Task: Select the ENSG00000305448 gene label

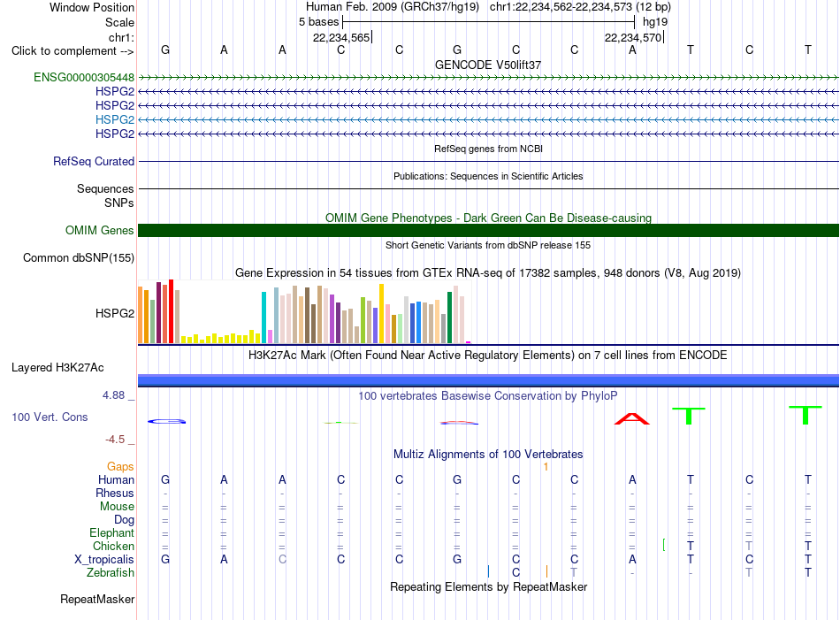Action: click(84, 77)
